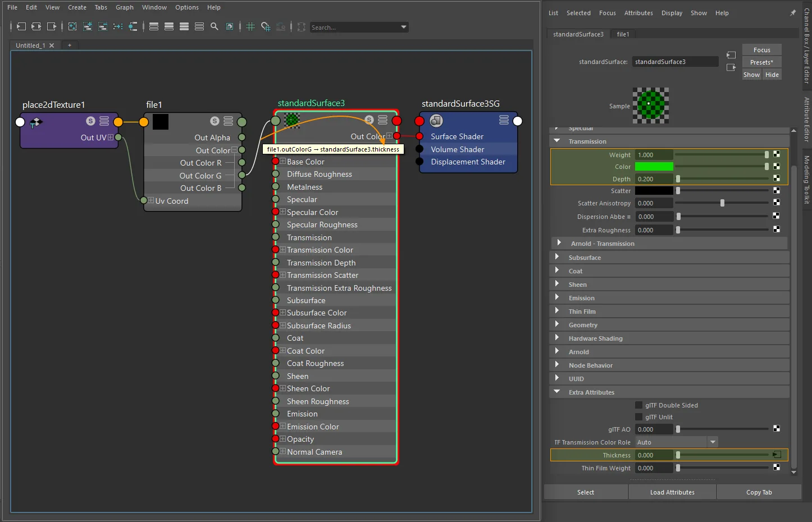Click the Depth value field
Image resolution: width=812 pixels, height=522 pixels.
click(x=654, y=179)
